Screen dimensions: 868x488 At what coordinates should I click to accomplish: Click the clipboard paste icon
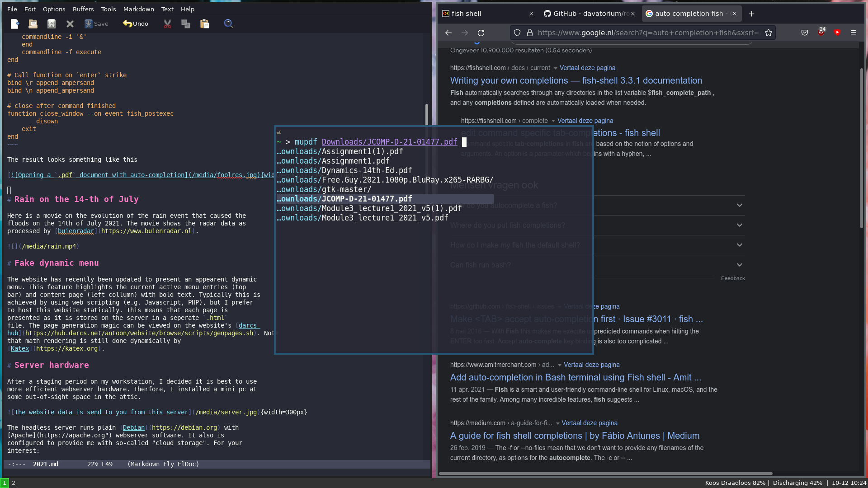(x=205, y=24)
